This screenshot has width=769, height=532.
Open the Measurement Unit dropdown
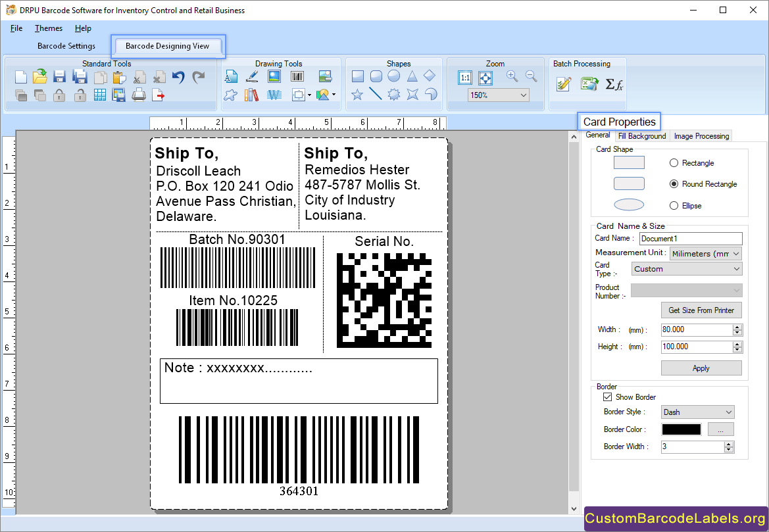(x=736, y=253)
